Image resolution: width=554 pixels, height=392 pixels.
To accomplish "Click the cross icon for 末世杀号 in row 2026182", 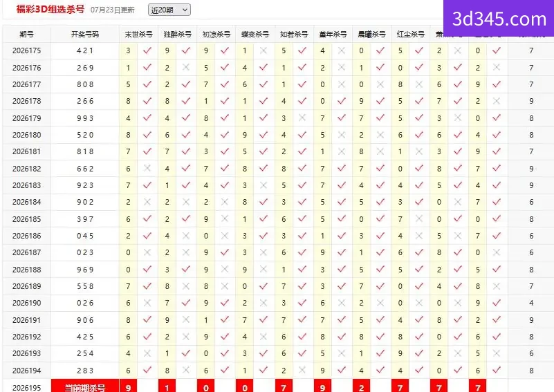I will pyautogui.click(x=147, y=169).
